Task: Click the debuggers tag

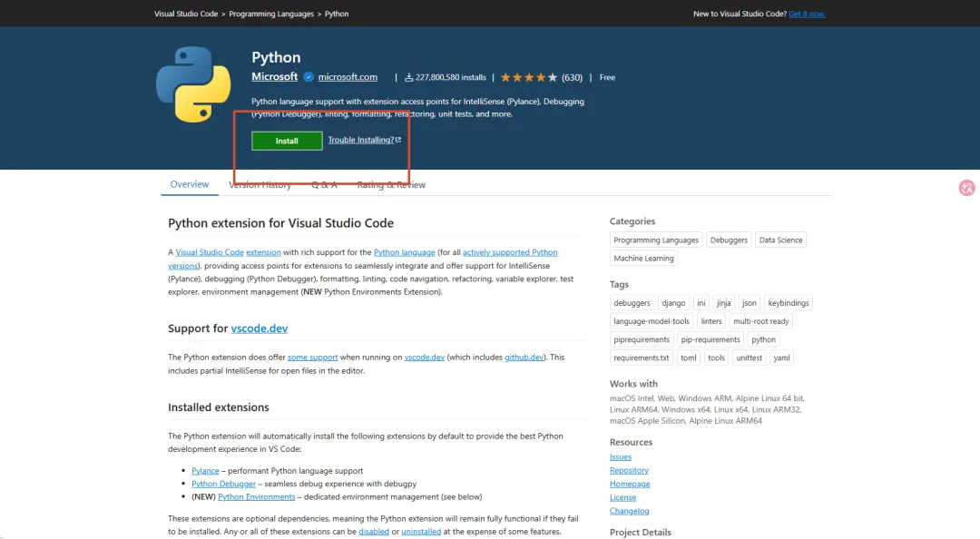Action: point(632,303)
